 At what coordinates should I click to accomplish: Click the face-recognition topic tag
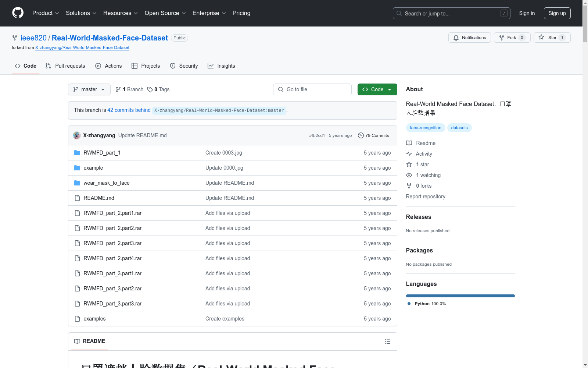pyautogui.click(x=426, y=128)
